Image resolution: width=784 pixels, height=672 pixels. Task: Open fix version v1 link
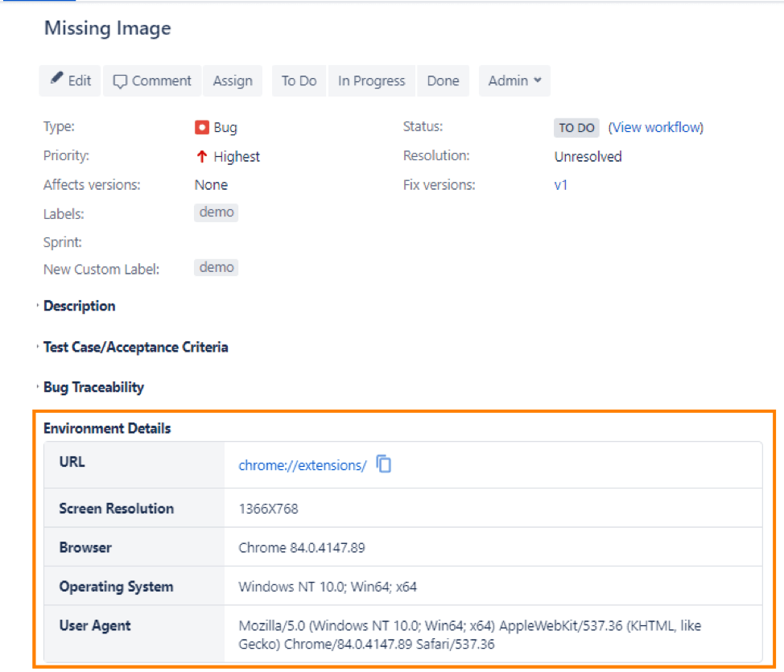click(x=560, y=185)
